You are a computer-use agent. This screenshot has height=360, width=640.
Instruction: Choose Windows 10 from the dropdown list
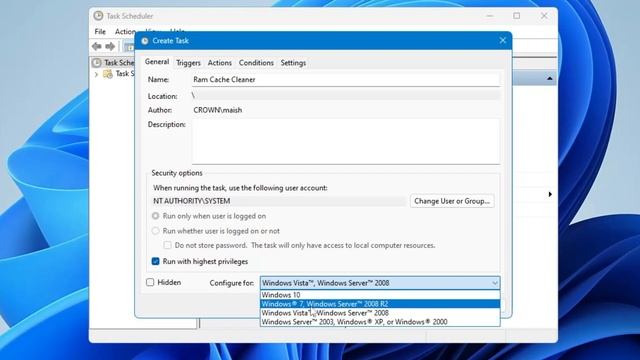point(380,295)
